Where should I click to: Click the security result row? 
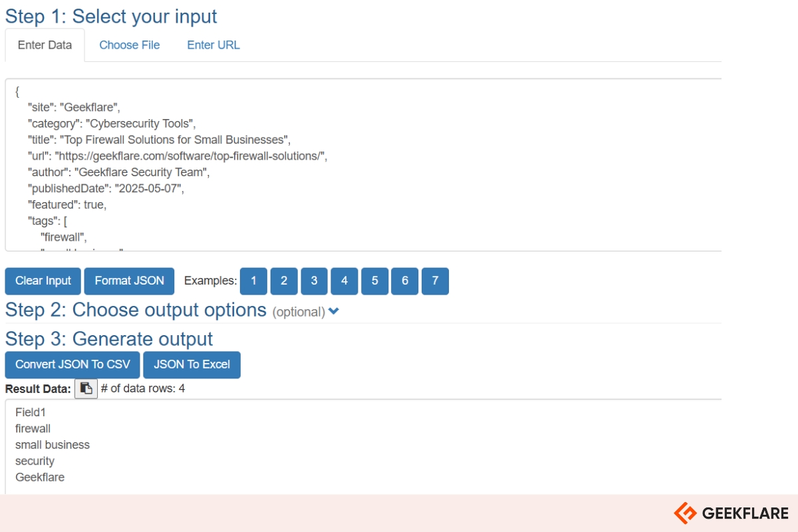(x=35, y=462)
